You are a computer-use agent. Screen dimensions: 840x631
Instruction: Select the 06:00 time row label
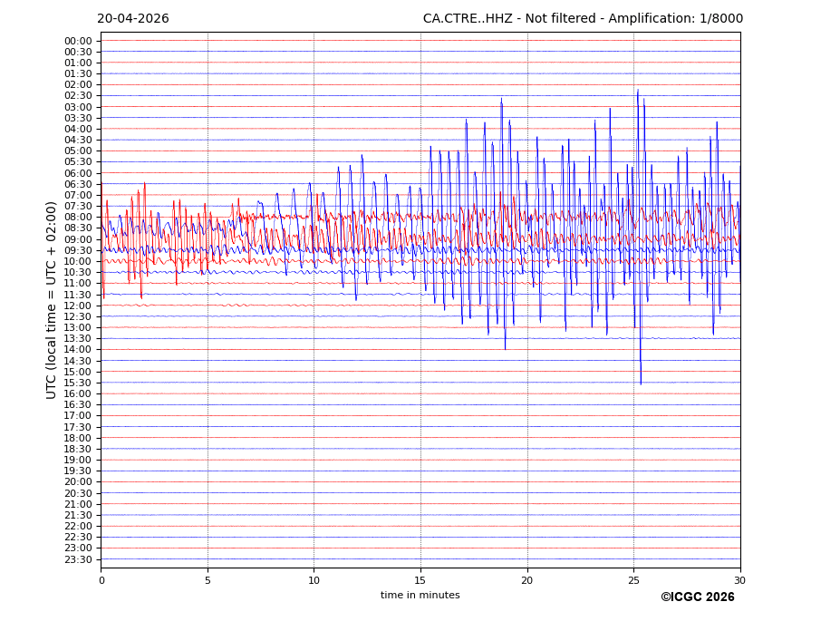click(x=78, y=173)
